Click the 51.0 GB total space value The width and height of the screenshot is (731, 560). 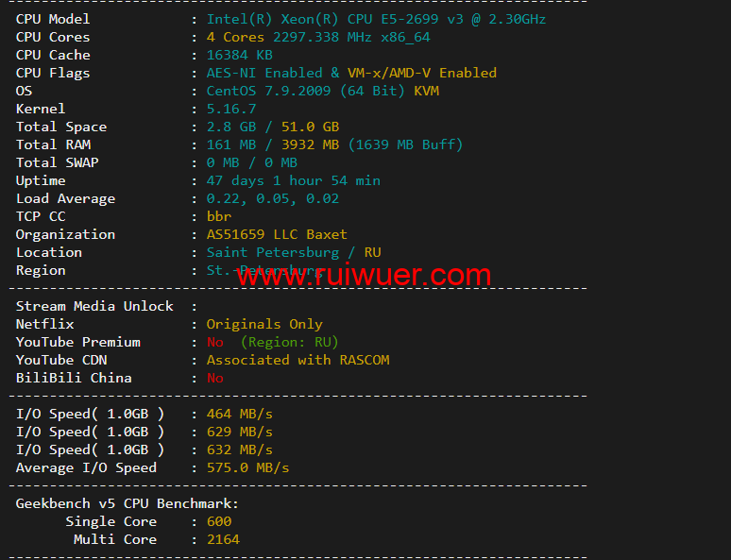310,127
